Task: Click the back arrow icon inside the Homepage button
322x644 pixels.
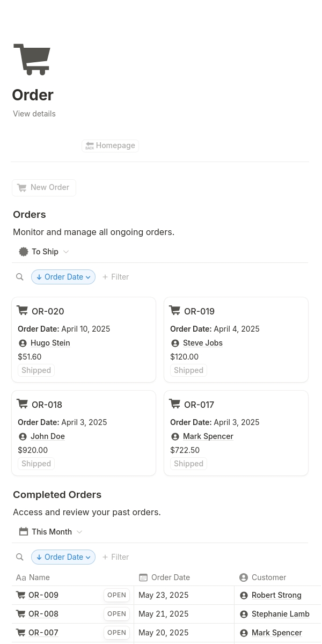Action: point(90,145)
